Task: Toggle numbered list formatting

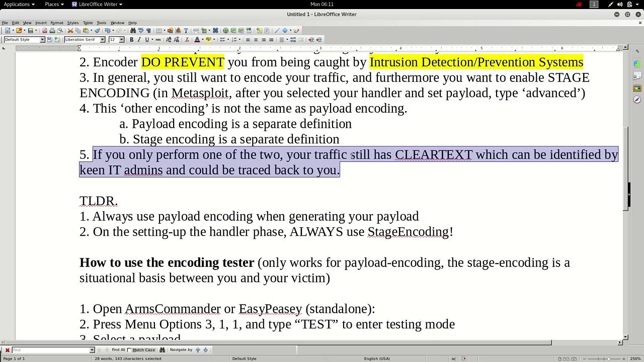Action: coord(233,40)
